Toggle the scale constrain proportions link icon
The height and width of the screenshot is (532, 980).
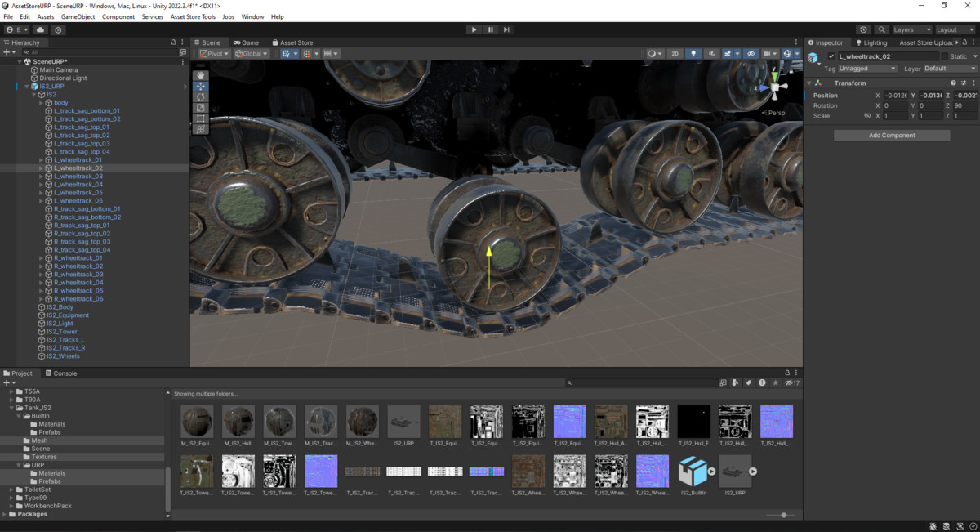(867, 116)
